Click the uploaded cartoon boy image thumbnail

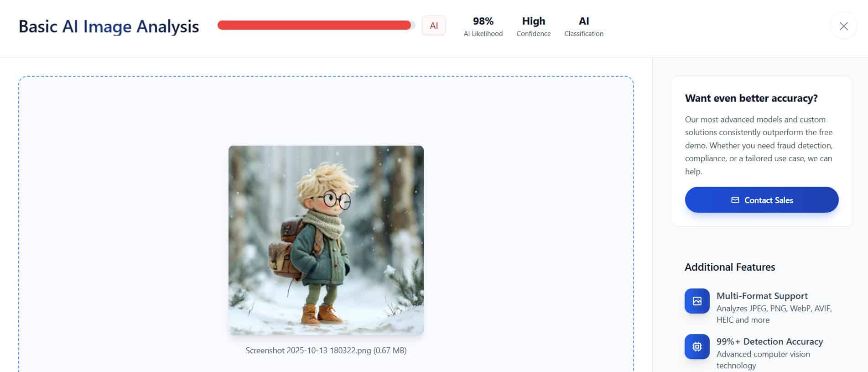coord(326,240)
